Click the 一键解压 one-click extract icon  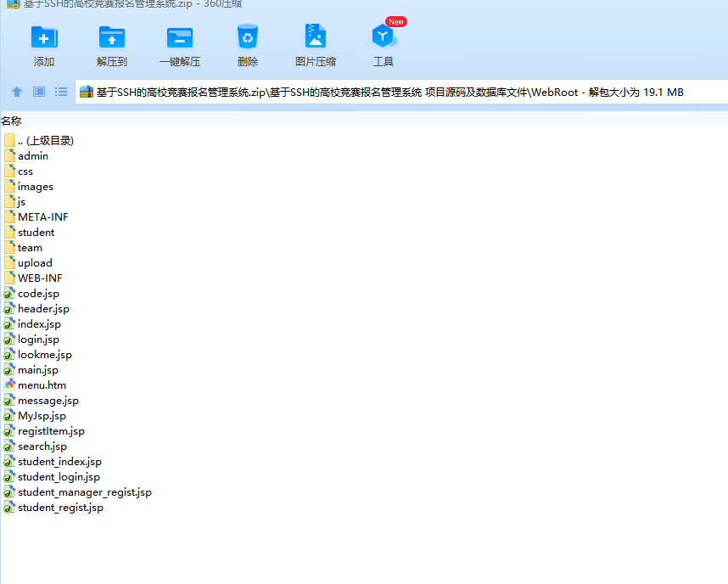click(x=180, y=37)
